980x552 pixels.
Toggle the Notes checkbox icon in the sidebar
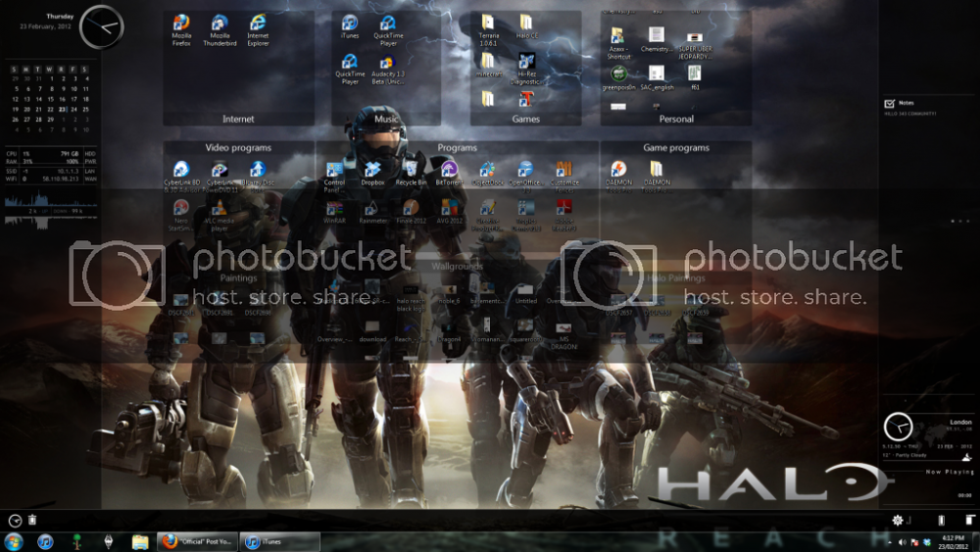click(890, 103)
